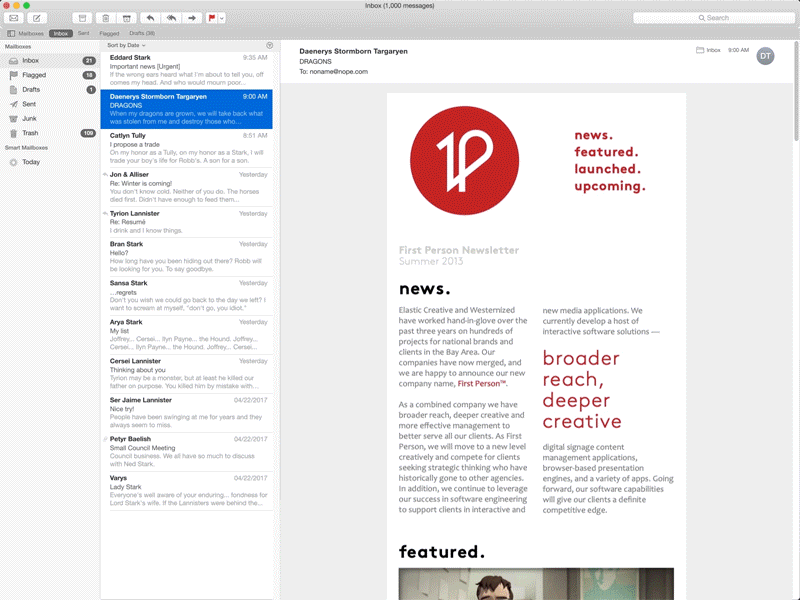Screen dimensions: 800x600
Task: Click the Inbox tray icon in sidebar
Action: pyautogui.click(x=14, y=61)
